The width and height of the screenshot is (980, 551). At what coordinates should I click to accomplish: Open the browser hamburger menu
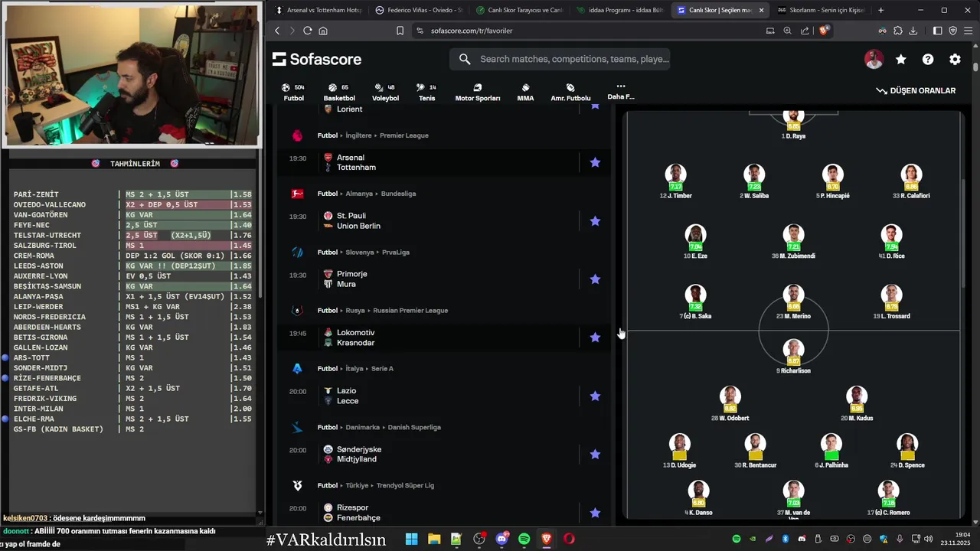click(968, 31)
